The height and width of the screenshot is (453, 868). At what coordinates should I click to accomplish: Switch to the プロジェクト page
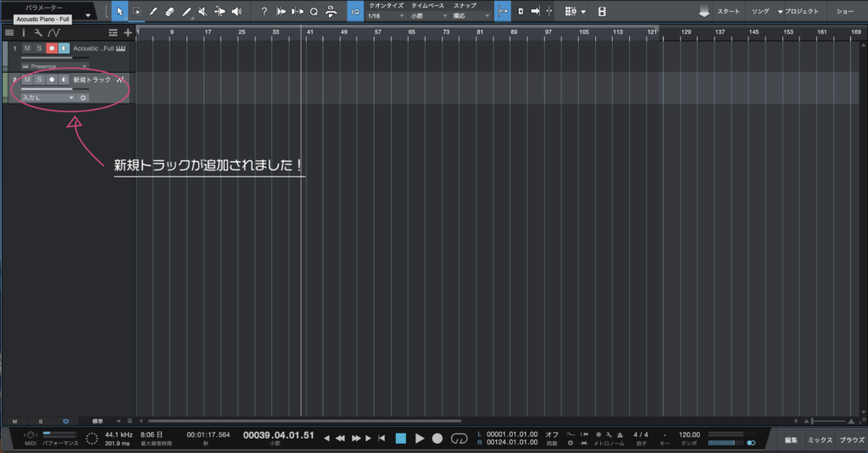point(798,12)
